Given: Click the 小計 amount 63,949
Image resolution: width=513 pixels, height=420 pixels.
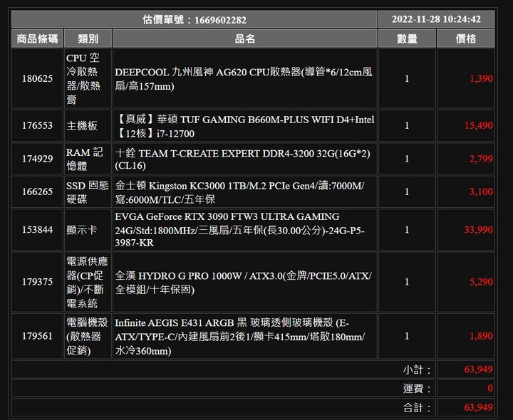Looking at the screenshot, I should coord(478,369).
